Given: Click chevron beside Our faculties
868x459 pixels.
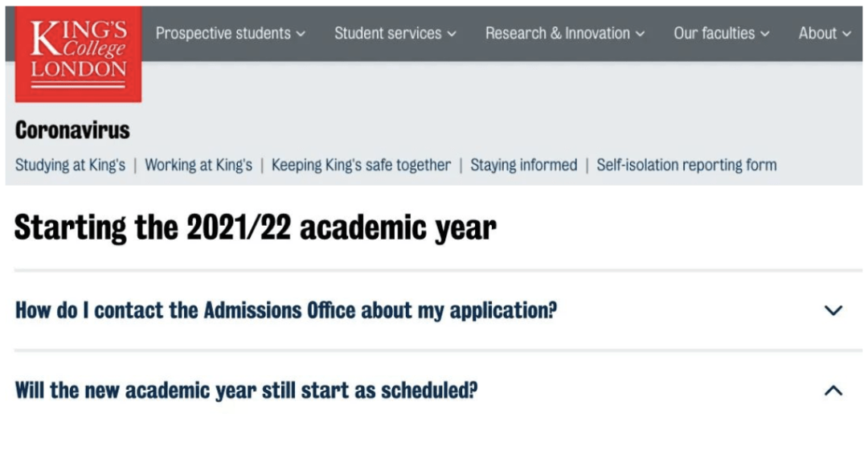Looking at the screenshot, I should tap(765, 34).
